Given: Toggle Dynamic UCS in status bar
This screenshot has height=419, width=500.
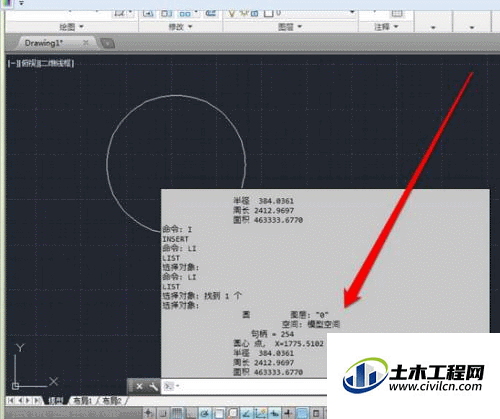Looking at the screenshot, I should point(261,413).
